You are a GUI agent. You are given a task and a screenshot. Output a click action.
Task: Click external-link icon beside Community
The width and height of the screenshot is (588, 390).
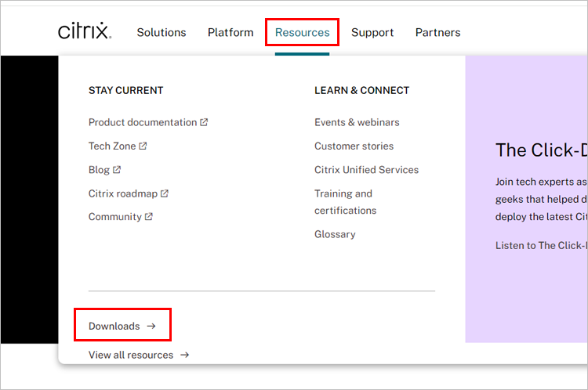point(148,217)
